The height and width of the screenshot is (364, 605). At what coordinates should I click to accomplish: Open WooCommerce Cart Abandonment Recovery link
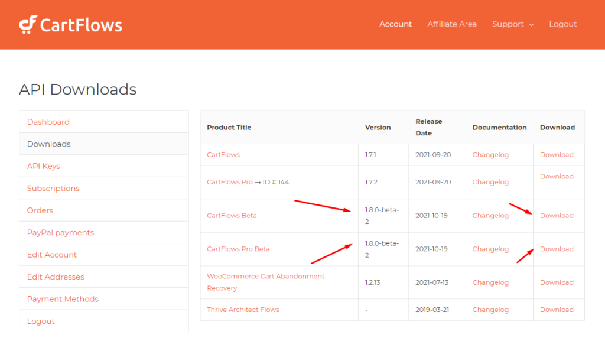pyautogui.click(x=265, y=282)
